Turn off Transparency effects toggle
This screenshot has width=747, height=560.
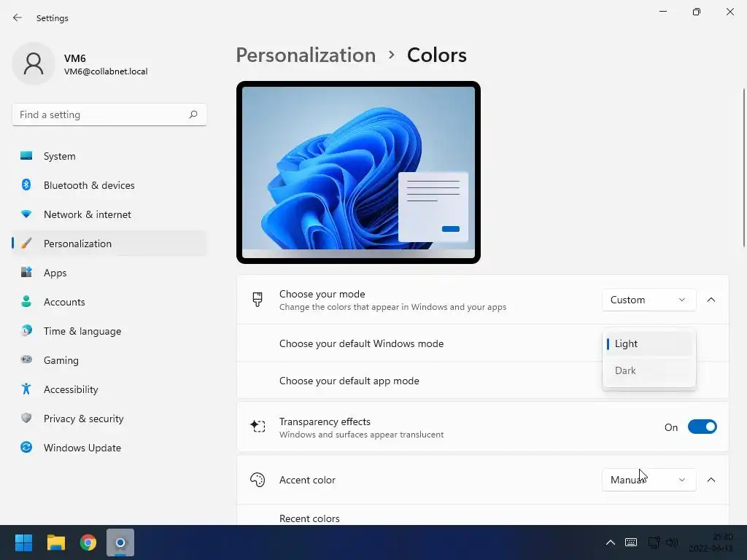point(703,427)
